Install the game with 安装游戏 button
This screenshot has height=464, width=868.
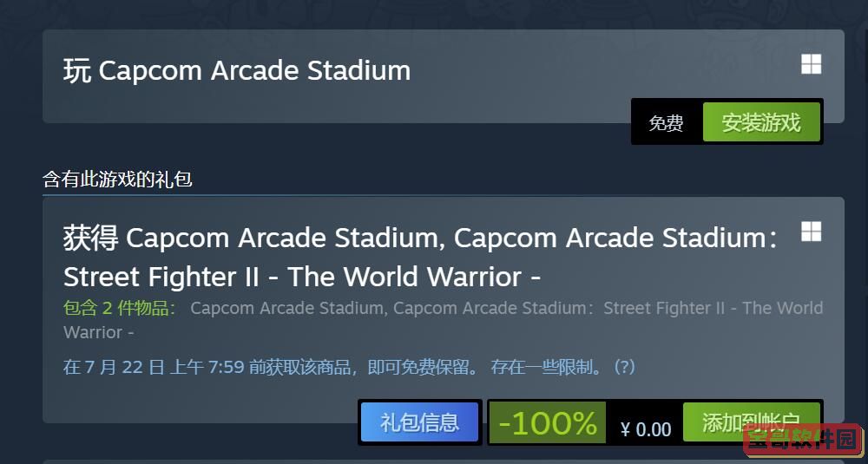pos(761,122)
